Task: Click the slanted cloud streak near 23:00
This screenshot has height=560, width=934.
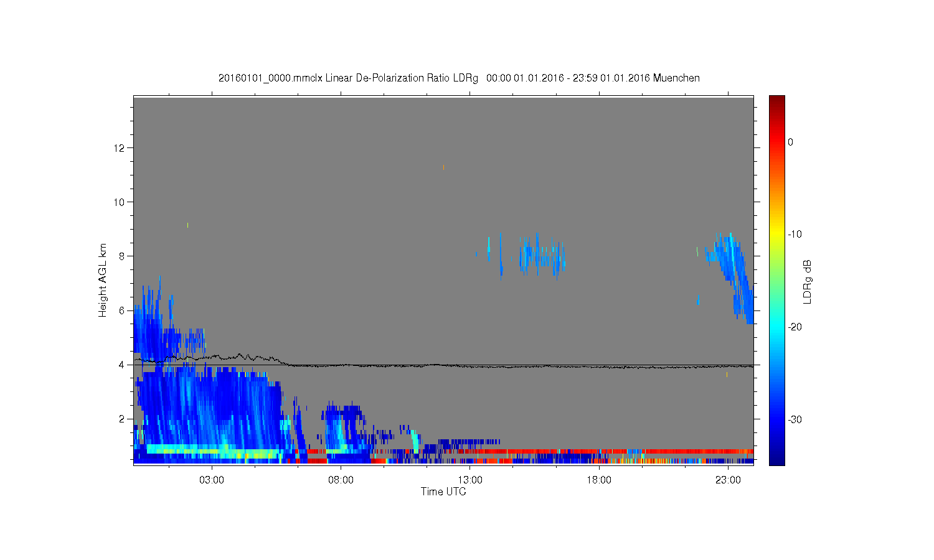Action: (x=734, y=277)
